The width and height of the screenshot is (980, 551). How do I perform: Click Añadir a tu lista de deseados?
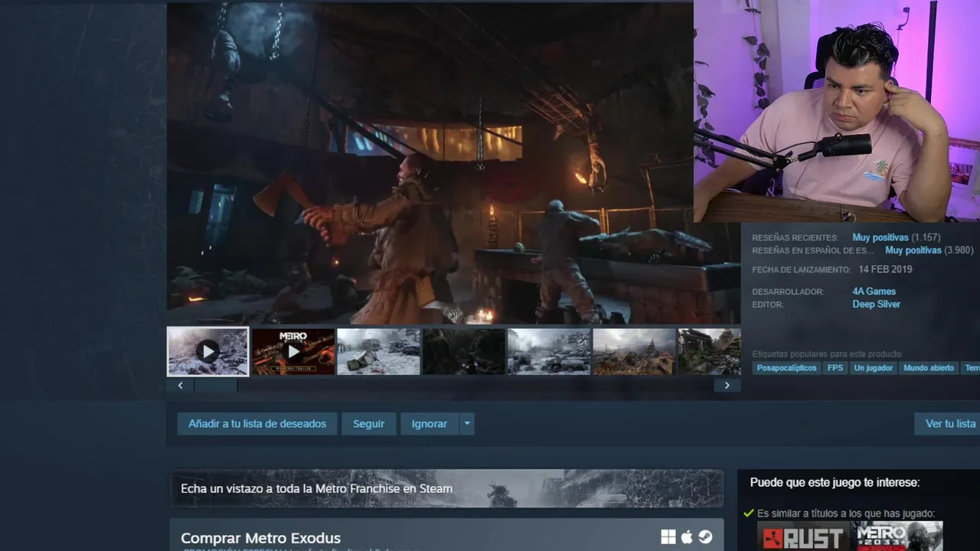tap(257, 424)
